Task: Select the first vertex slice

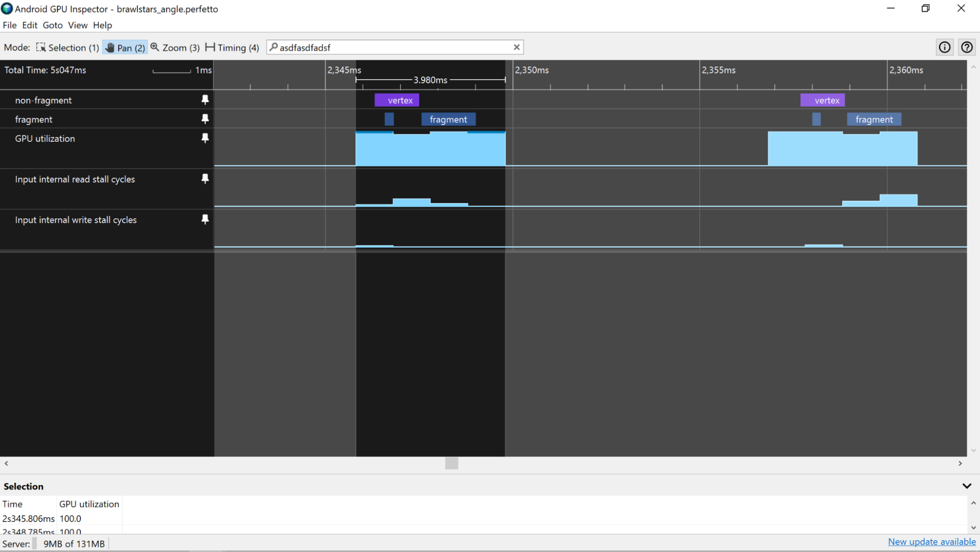Action: click(397, 100)
